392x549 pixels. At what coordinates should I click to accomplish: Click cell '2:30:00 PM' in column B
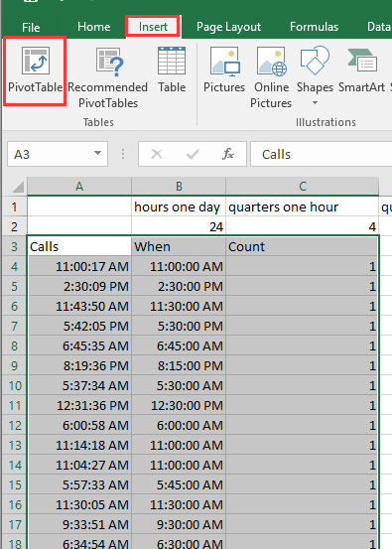click(179, 286)
